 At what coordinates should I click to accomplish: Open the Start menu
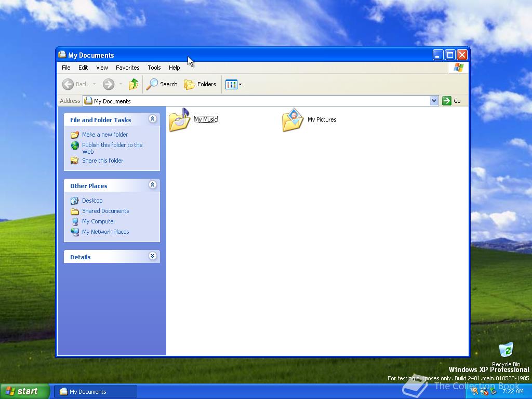[x=24, y=391]
